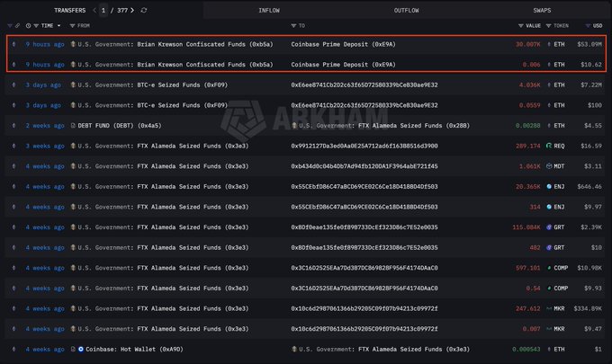Click value 30.007K in first row
The image size is (612, 364).
click(x=528, y=44)
